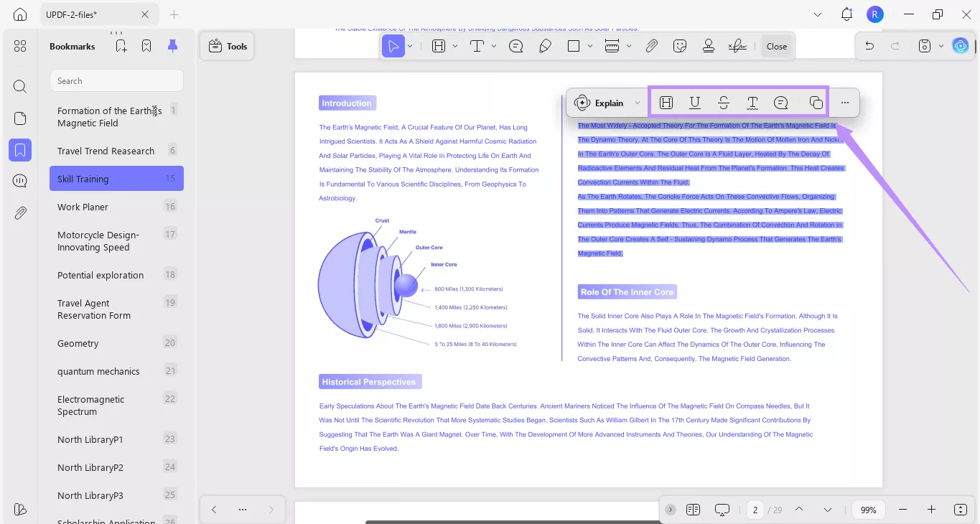The width and height of the screenshot is (980, 524).
Task: Open the window list chevron in title bar
Action: [818, 14]
